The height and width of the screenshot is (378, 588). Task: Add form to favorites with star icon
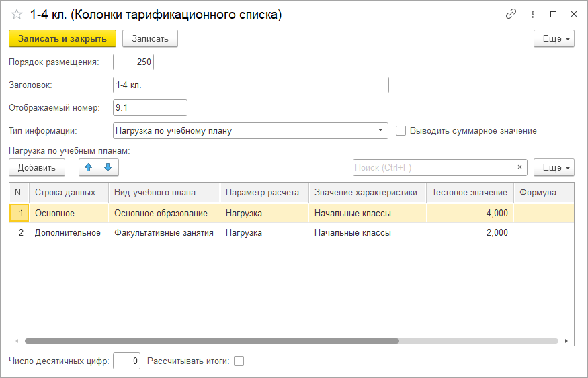17,14
